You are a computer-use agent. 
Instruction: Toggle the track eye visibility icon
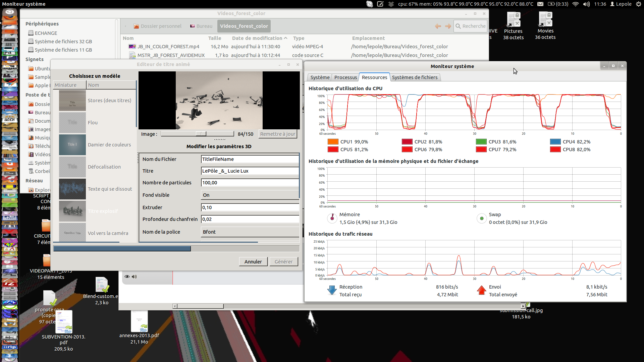(x=127, y=277)
